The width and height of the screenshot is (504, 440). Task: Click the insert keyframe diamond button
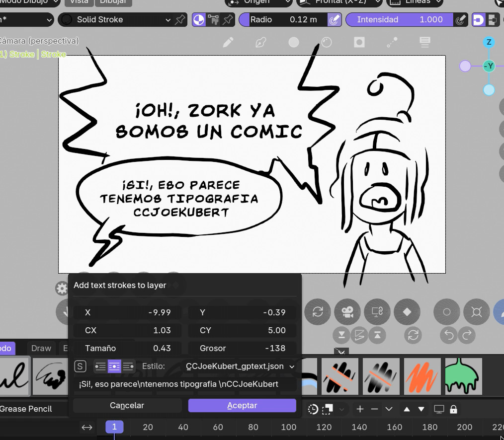pos(407,312)
